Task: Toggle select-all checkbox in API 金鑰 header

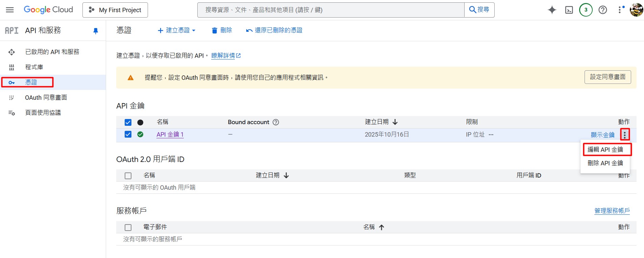Action: tap(128, 122)
